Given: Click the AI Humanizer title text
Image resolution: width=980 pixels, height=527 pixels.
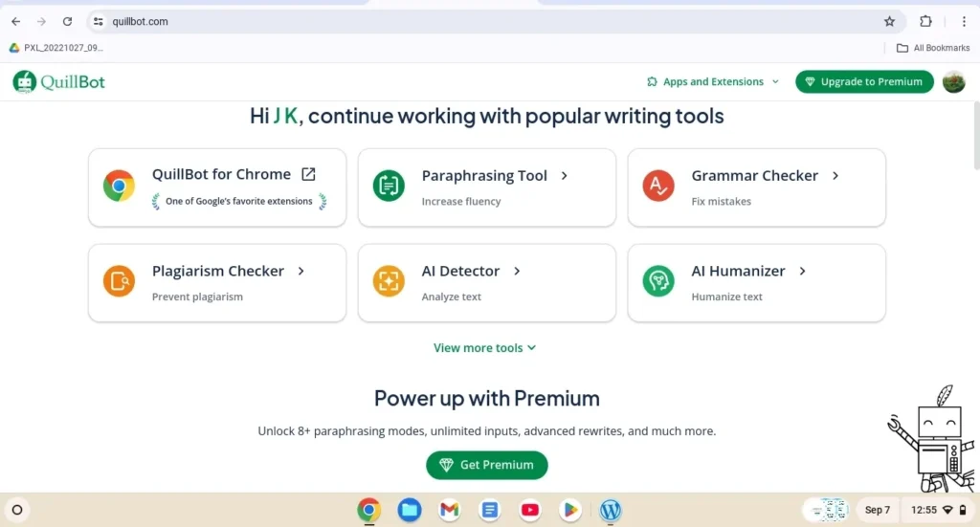Looking at the screenshot, I should (738, 271).
